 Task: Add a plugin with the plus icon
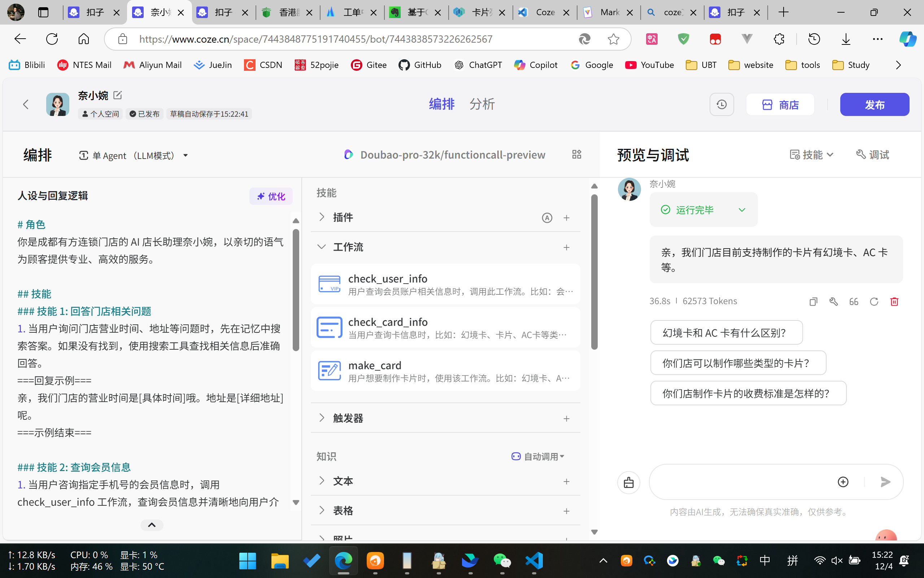pos(567,217)
